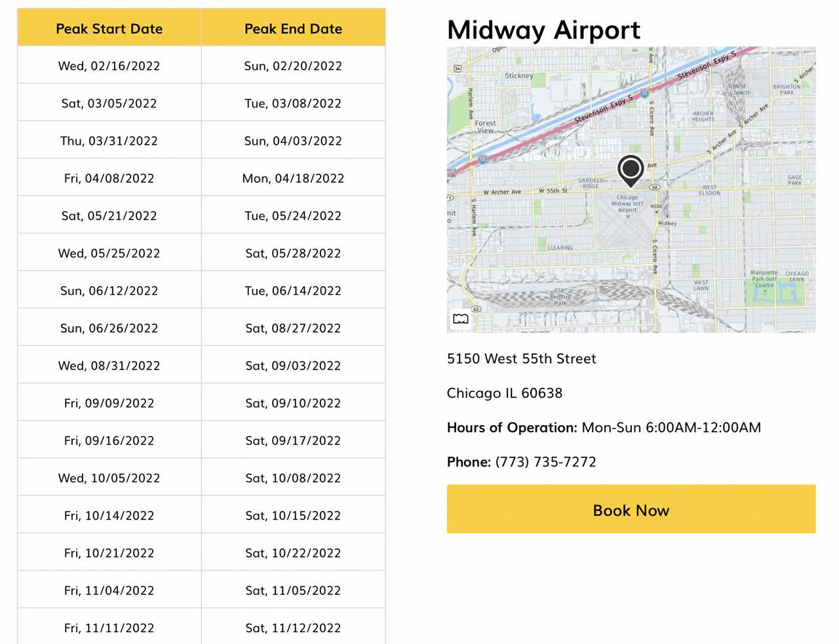The width and height of the screenshot is (839, 644).
Task: Click start date Fri, 11/04/2022
Action: click(x=109, y=591)
